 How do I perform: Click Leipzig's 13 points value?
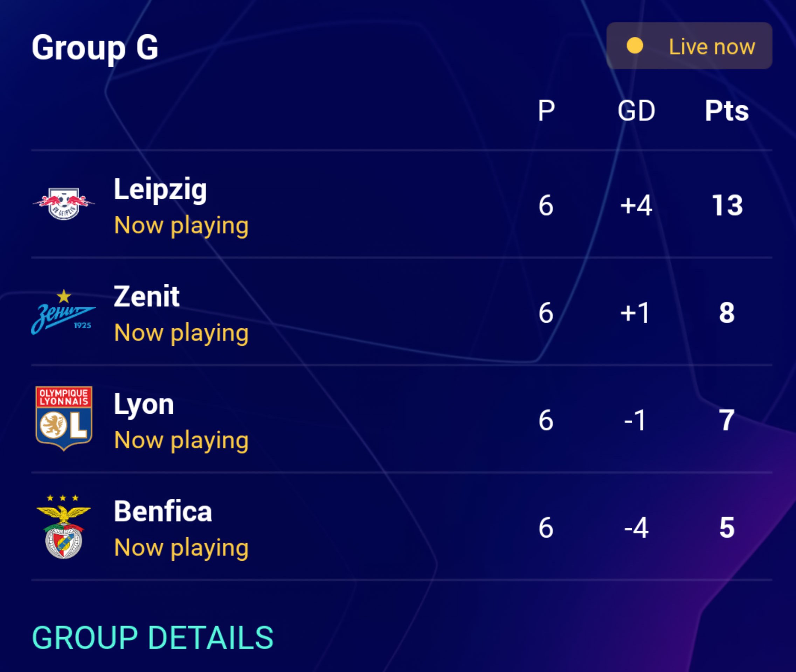tap(727, 206)
